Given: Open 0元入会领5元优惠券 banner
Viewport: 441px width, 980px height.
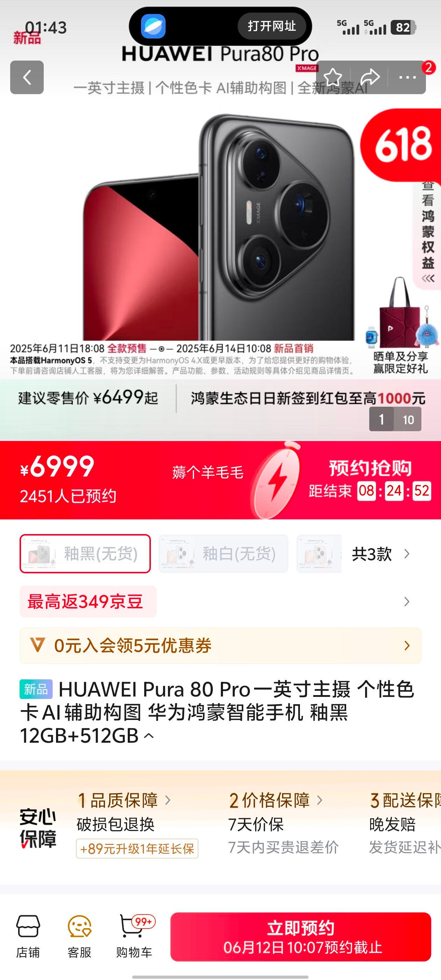Looking at the screenshot, I should [x=220, y=646].
